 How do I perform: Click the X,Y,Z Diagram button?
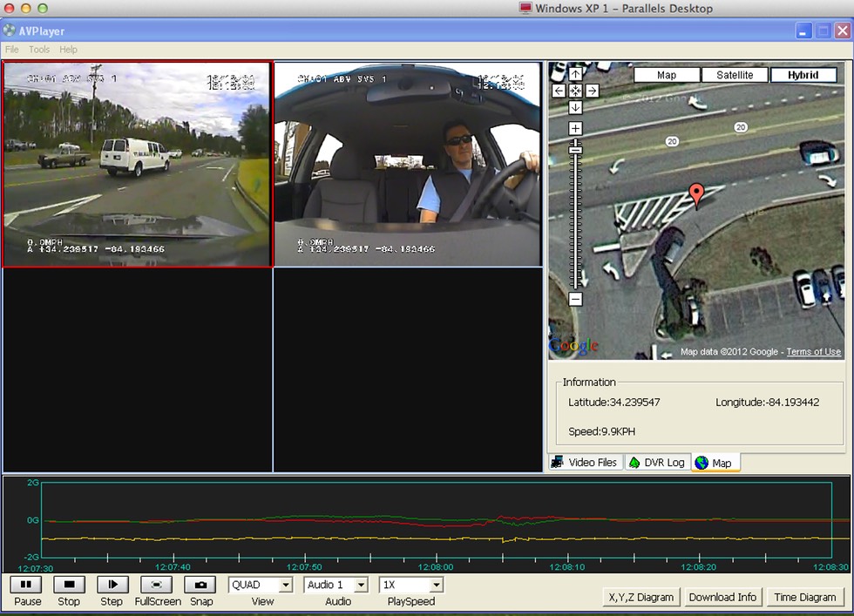(640, 597)
